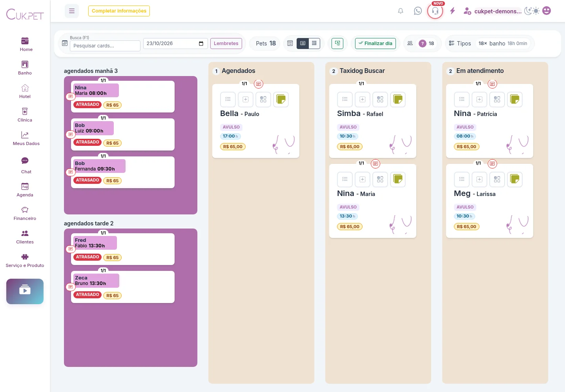Viewport: 565px width, 392px height.
Task: Click Finalizar dia button
Action: (x=375, y=44)
